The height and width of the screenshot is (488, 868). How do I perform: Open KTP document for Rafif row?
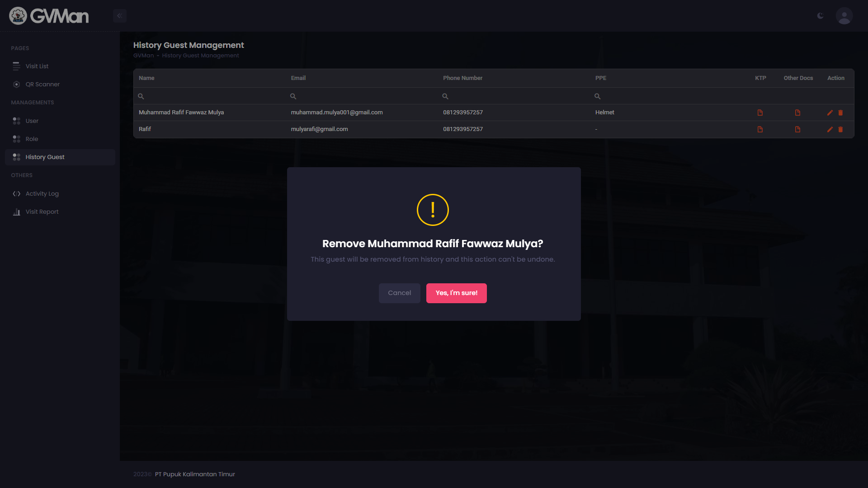point(760,129)
